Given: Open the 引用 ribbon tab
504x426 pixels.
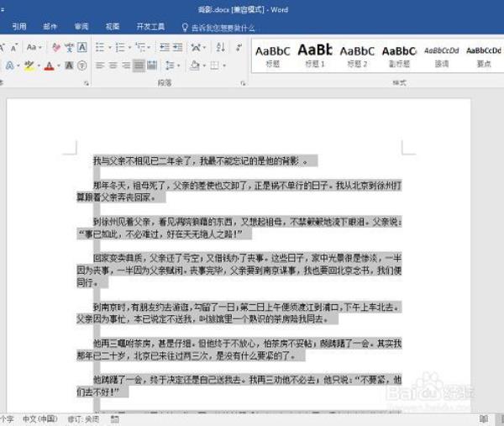Looking at the screenshot, I should 19,26.
